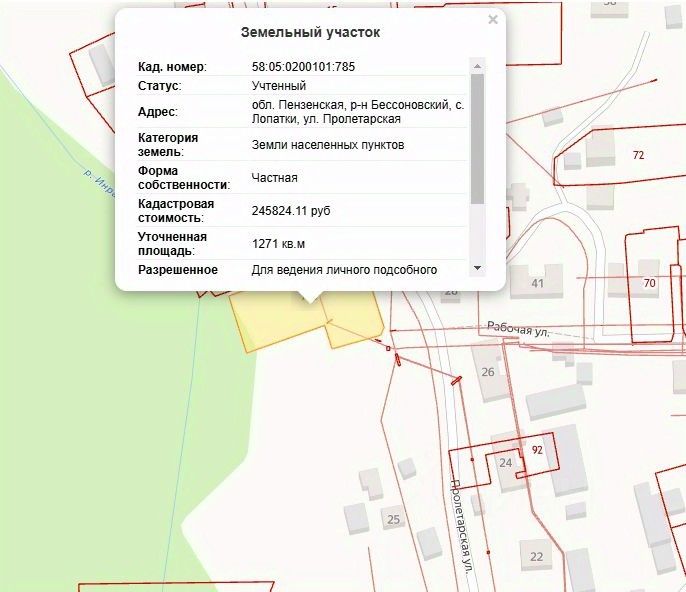This screenshot has width=686, height=592.
Task: Click area value 1271 кв.м
Action: 278,244
